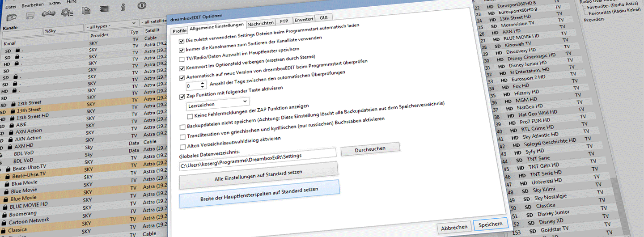The height and width of the screenshot is (237, 644).
Task: Click the Durchsuchen button
Action: click(x=370, y=148)
